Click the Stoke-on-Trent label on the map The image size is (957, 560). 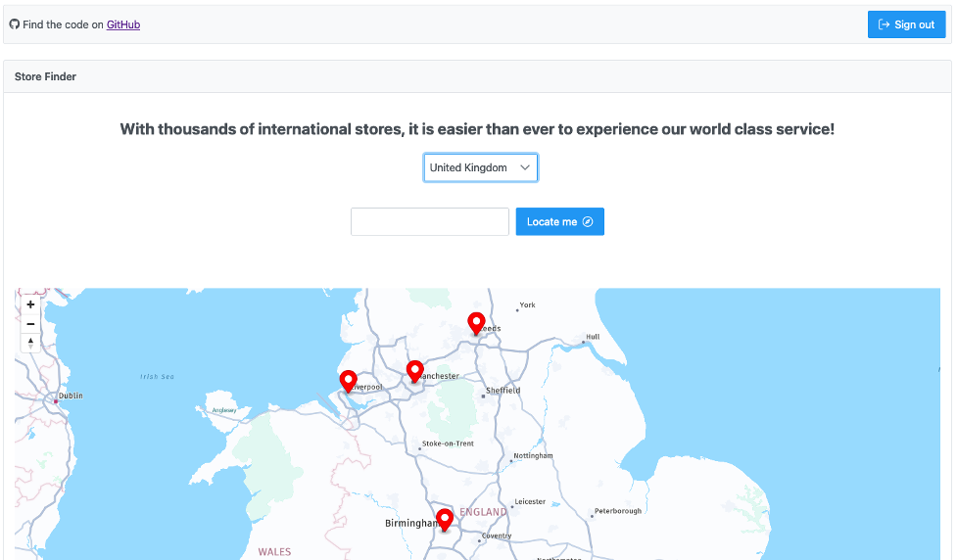[x=448, y=443]
